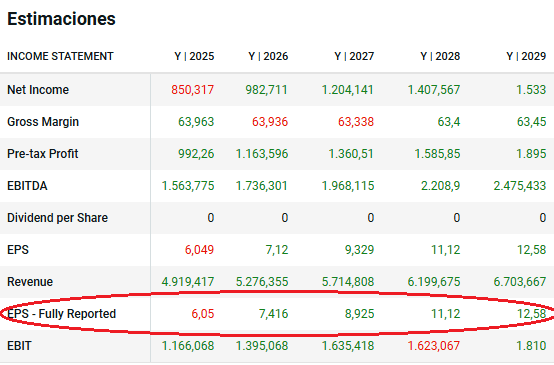
Task: Click Pre-tax Profit 2025 value 992,26
Action: pos(196,154)
